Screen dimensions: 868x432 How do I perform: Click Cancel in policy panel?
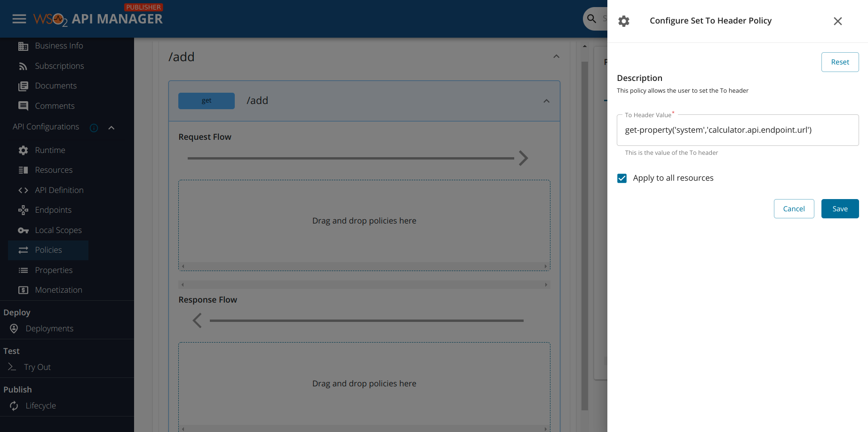point(794,209)
